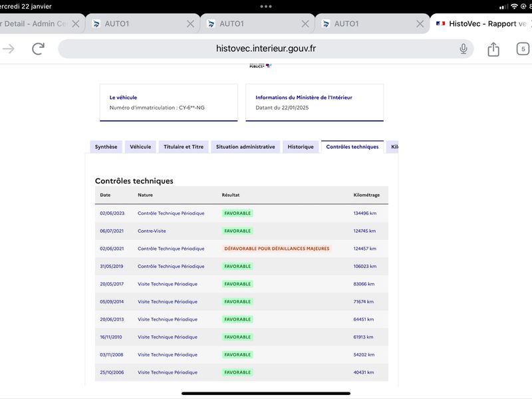
Task: Click the Contrôle Technique Périodique entry for 02/06/2021
Action: 171,249
